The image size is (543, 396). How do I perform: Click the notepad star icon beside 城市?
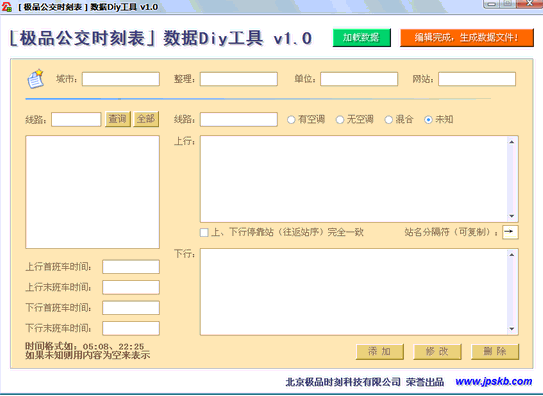35,79
